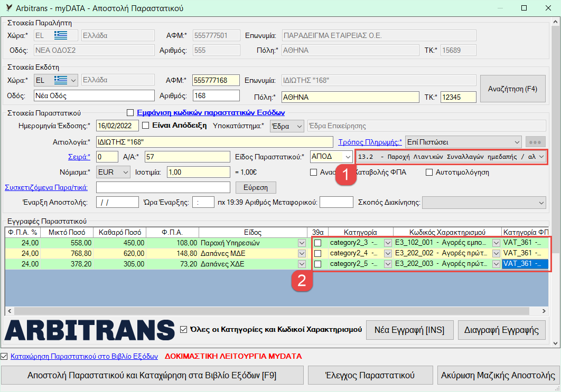Open the category2_5 category dropdown arrow
The height and width of the screenshot is (392, 561).
(x=388, y=264)
